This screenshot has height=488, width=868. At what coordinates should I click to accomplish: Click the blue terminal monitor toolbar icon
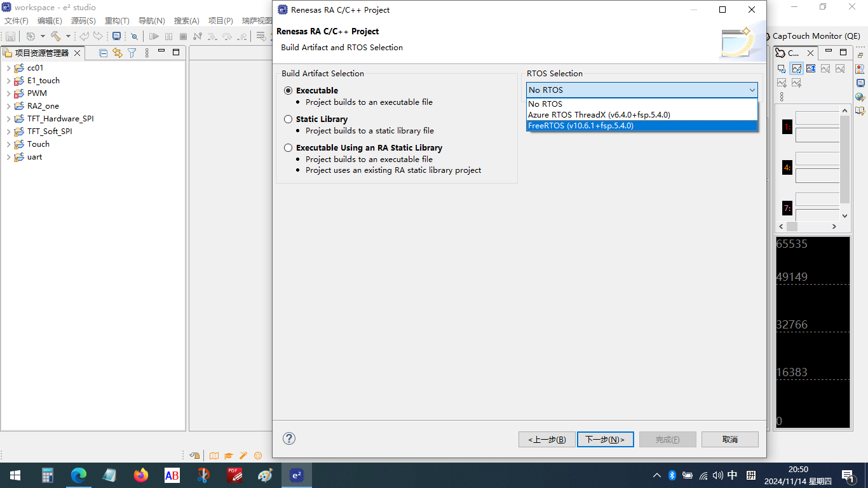[117, 37]
